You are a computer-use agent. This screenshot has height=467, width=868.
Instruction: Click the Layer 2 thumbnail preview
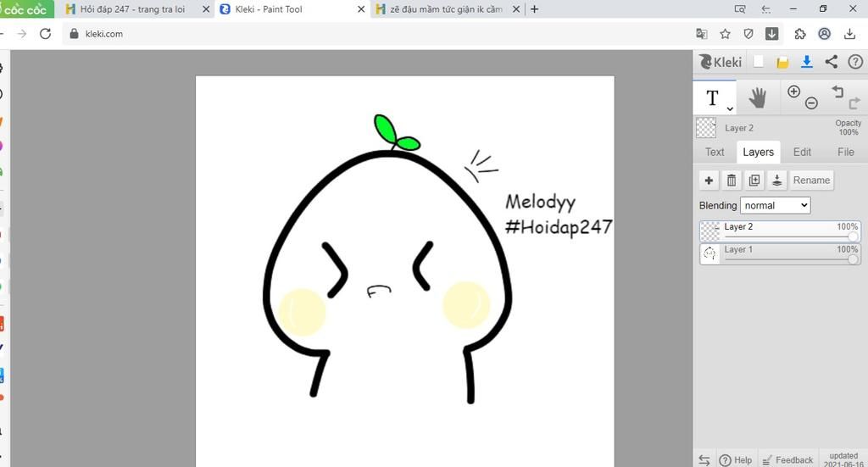[x=709, y=231]
